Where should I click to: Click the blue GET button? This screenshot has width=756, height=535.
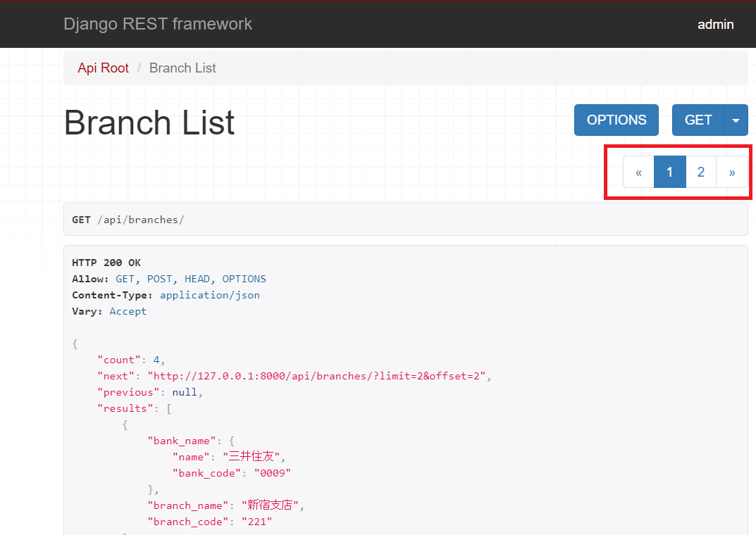pyautogui.click(x=697, y=120)
